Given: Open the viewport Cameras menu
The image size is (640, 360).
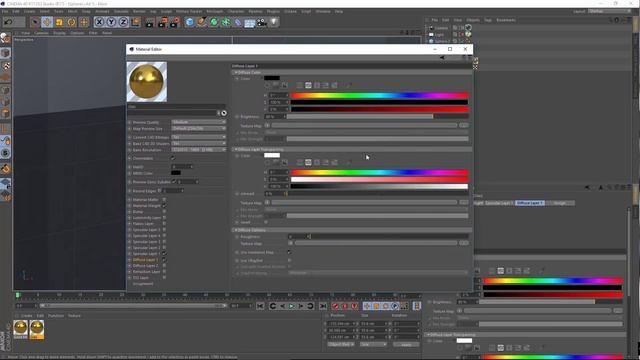Looking at the screenshot, I should (x=41, y=33).
